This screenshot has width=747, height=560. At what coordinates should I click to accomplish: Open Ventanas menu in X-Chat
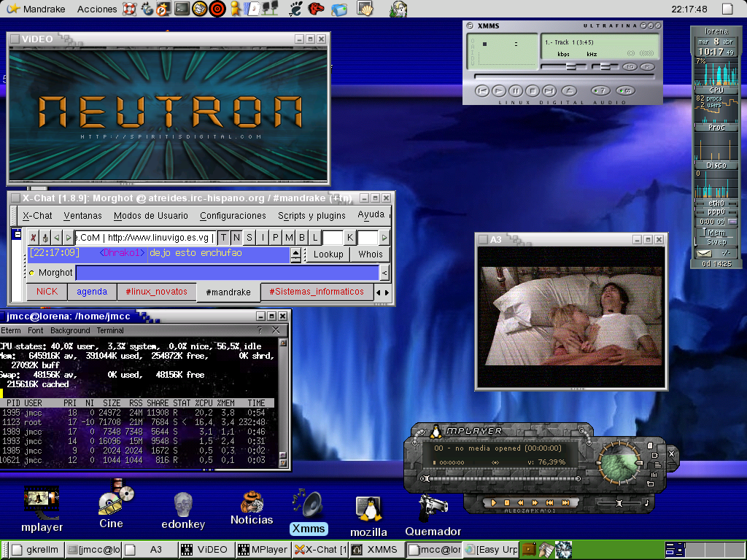pos(82,216)
